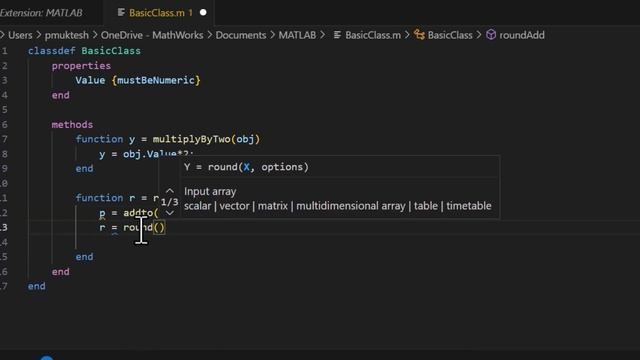Click 'end' closing methods block on line 16
The image size is (640, 360).
[60, 271]
